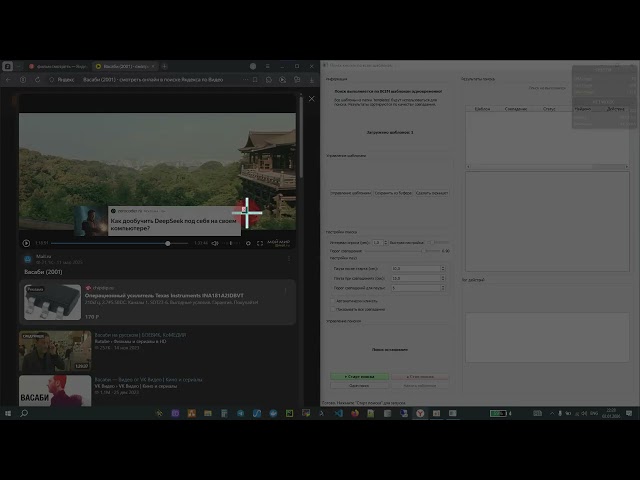
Task: Mute the video player volume
Action: (x=215, y=243)
